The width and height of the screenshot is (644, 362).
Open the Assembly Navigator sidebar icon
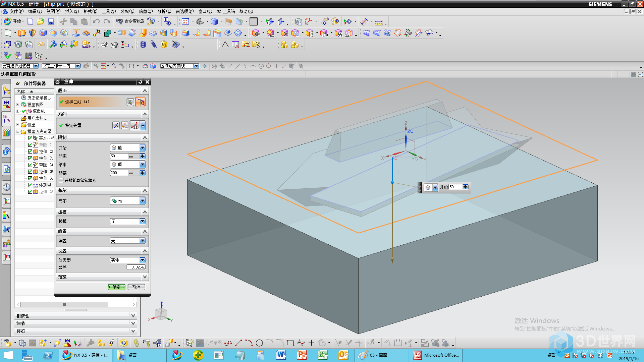pyautogui.click(x=6, y=90)
